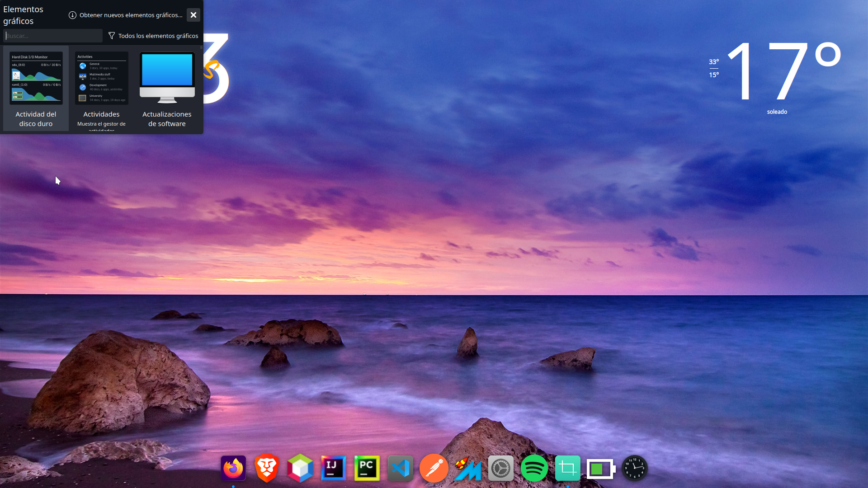Open System Settings gear in dock
The image size is (868, 488).
coord(500,468)
